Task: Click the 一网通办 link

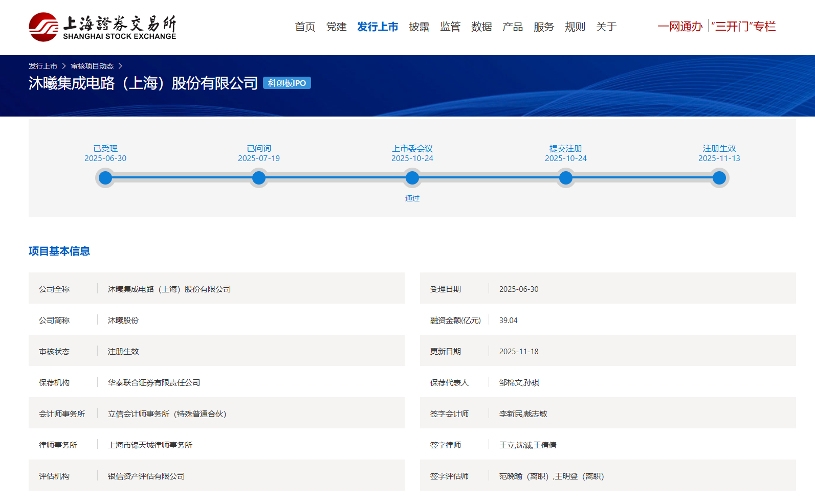Action: (x=680, y=27)
